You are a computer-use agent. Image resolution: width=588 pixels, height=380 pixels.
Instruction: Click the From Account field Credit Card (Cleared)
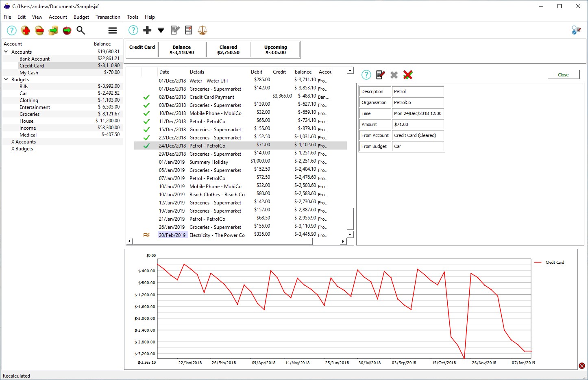418,135
